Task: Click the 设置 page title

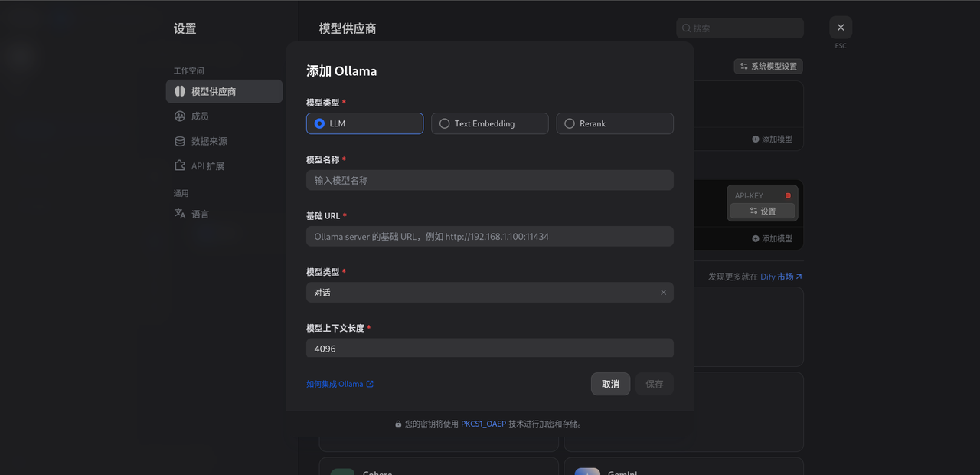Action: point(185,28)
